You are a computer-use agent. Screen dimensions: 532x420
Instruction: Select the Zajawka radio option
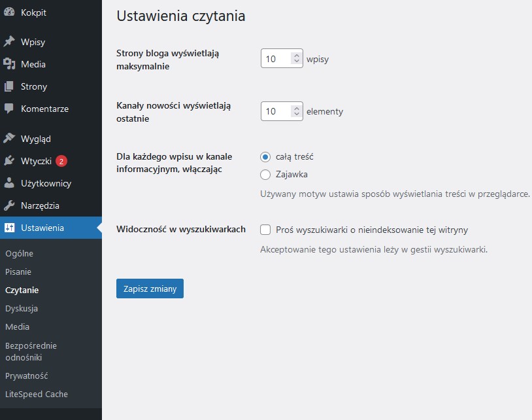pyautogui.click(x=265, y=175)
